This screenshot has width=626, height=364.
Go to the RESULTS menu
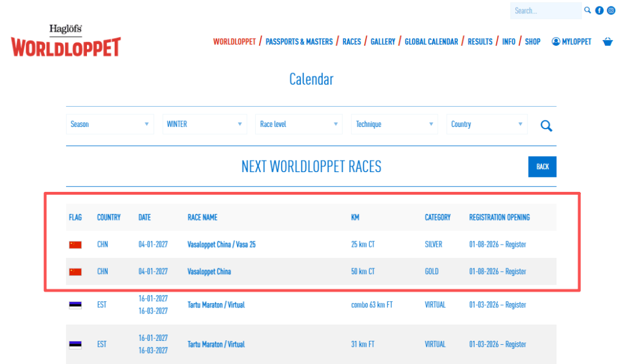(480, 42)
